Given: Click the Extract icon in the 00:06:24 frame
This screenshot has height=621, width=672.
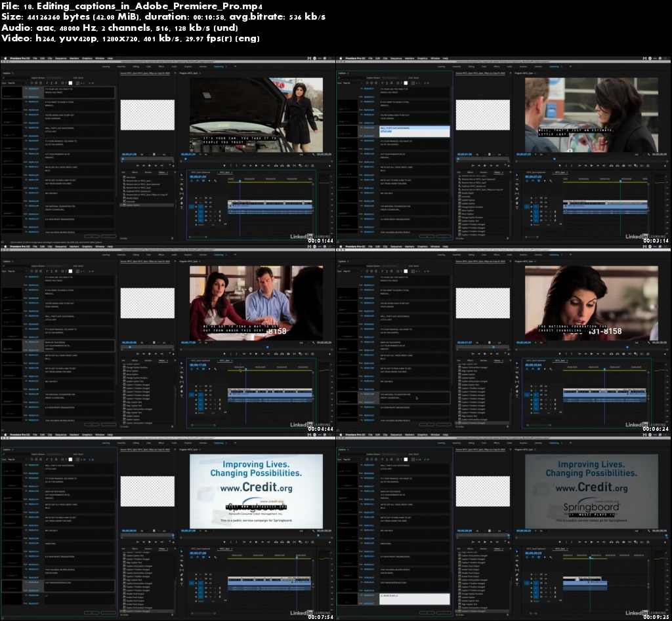Looking at the screenshot, I should click(617, 354).
